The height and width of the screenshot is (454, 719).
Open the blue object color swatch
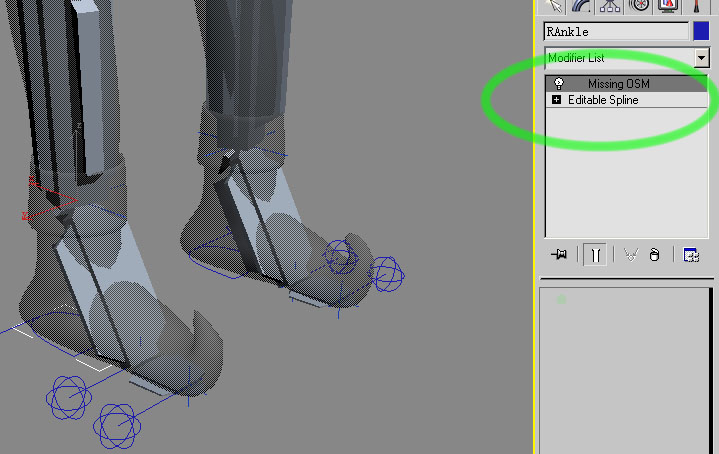coord(701,32)
